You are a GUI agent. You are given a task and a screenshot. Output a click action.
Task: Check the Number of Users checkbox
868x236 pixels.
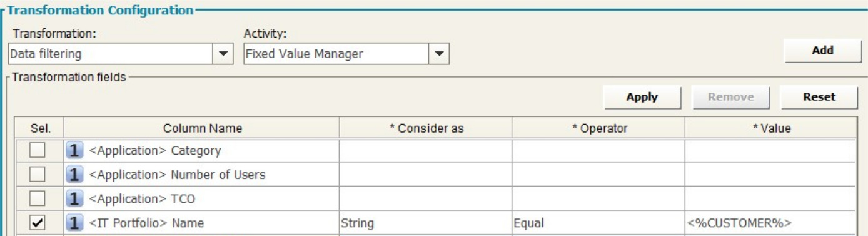click(38, 175)
